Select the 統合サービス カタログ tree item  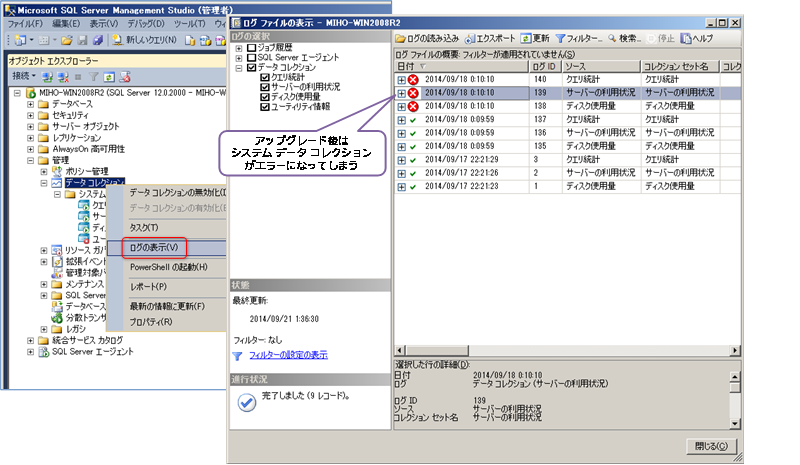(x=87, y=340)
